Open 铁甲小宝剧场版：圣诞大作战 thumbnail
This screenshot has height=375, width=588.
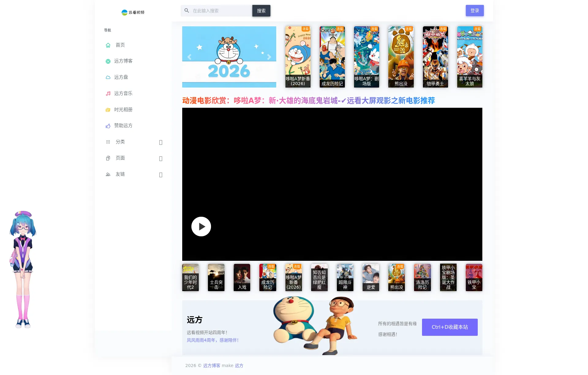(448, 277)
